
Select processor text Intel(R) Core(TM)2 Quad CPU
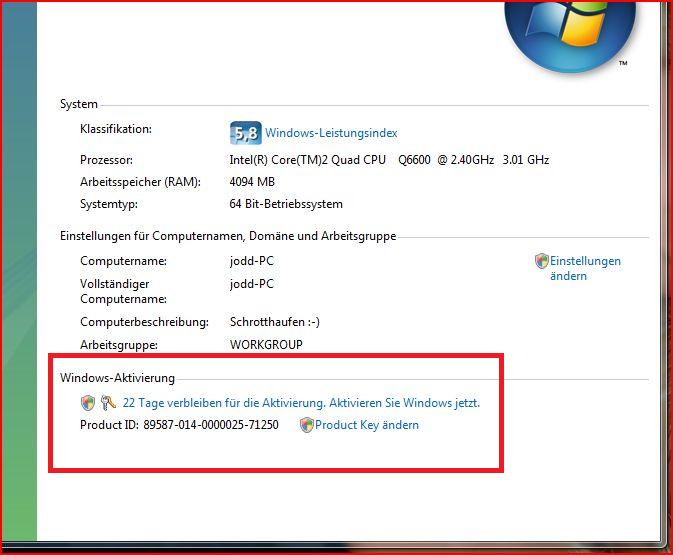[x=307, y=160]
